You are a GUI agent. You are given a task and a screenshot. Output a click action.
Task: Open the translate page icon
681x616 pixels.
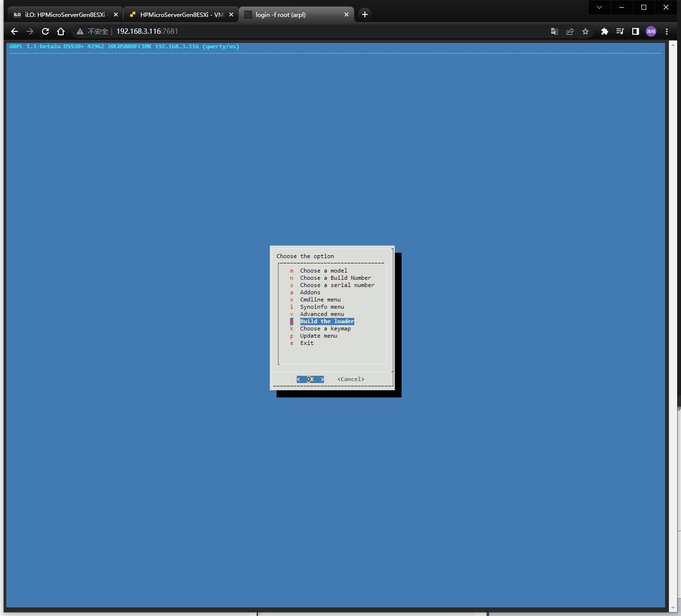[x=555, y=31]
